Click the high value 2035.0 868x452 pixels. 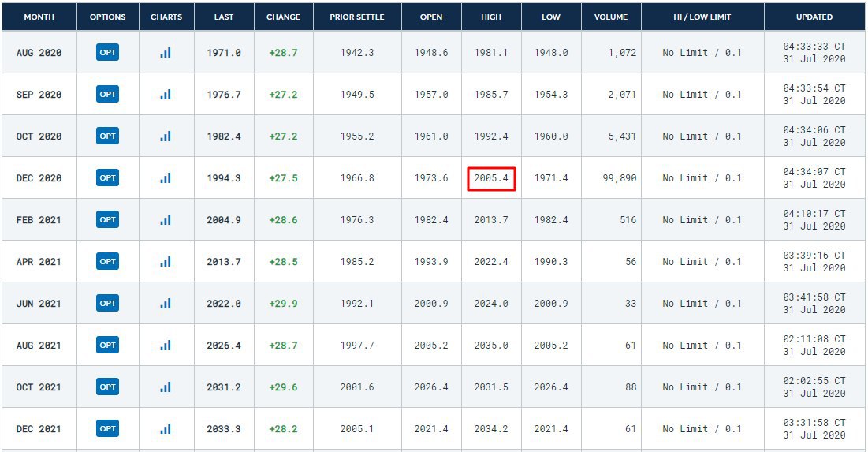491,346
